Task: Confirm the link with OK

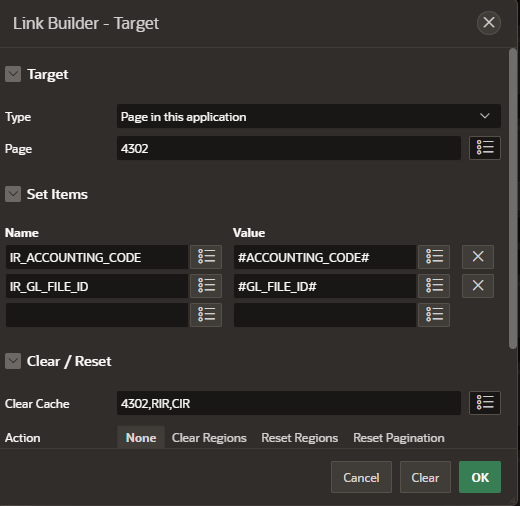Action: coord(480,477)
